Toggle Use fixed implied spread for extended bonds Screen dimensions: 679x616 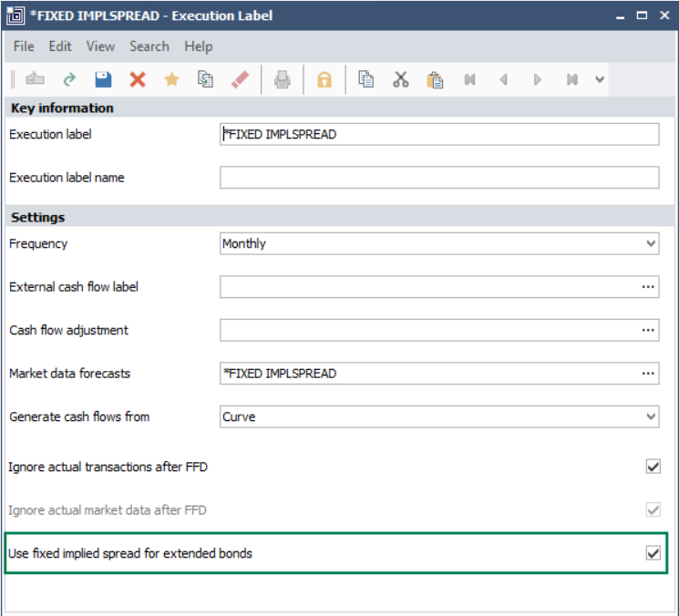click(653, 553)
